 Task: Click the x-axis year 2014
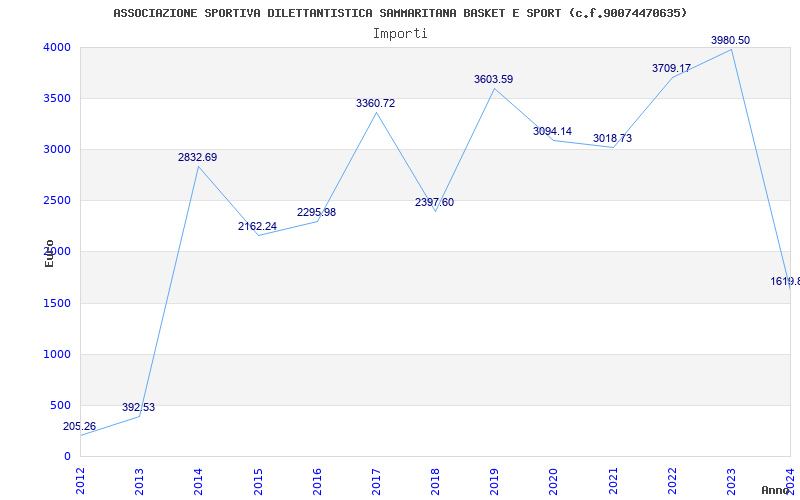click(x=198, y=481)
